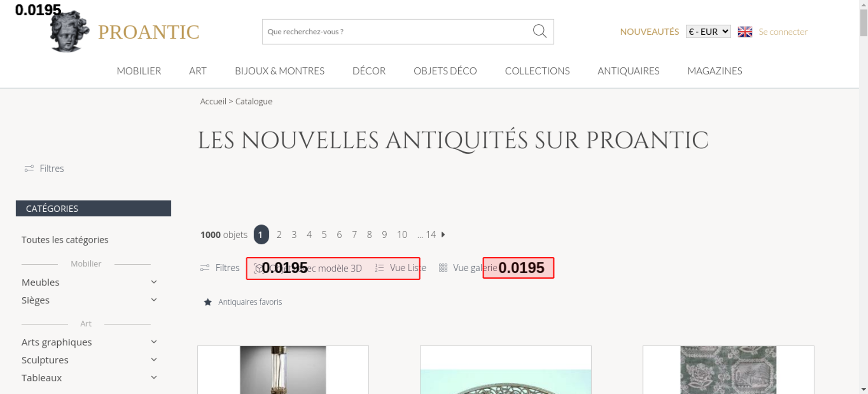
Task: Click the Se connecter link
Action: (x=783, y=32)
